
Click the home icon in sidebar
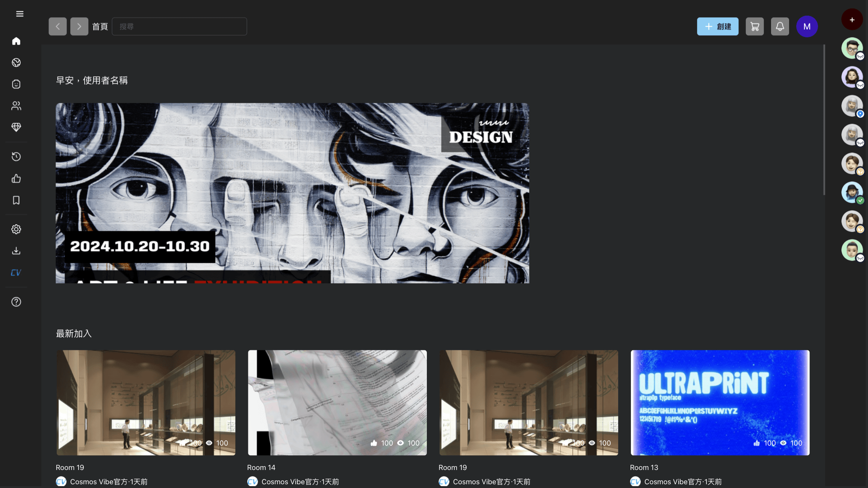[16, 41]
